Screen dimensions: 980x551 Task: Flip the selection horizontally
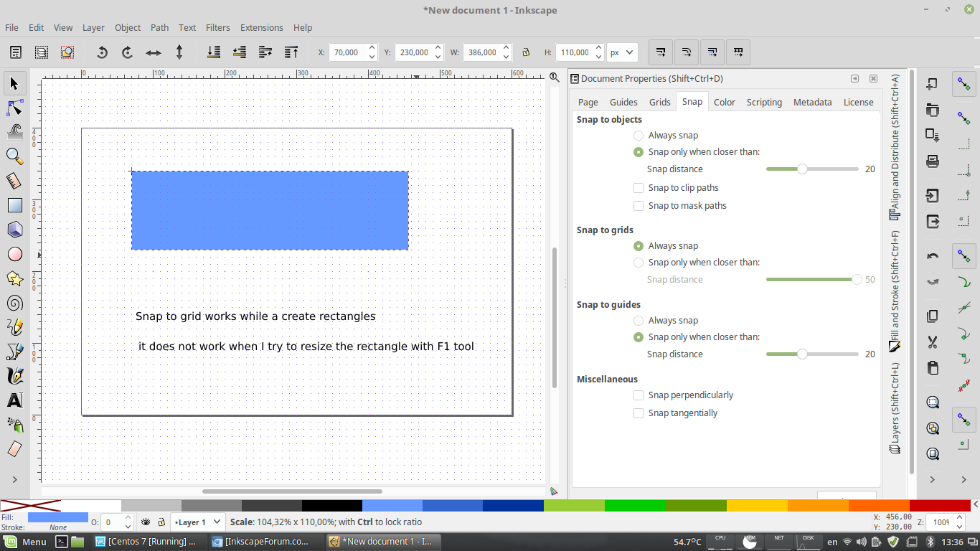pyautogui.click(x=154, y=52)
